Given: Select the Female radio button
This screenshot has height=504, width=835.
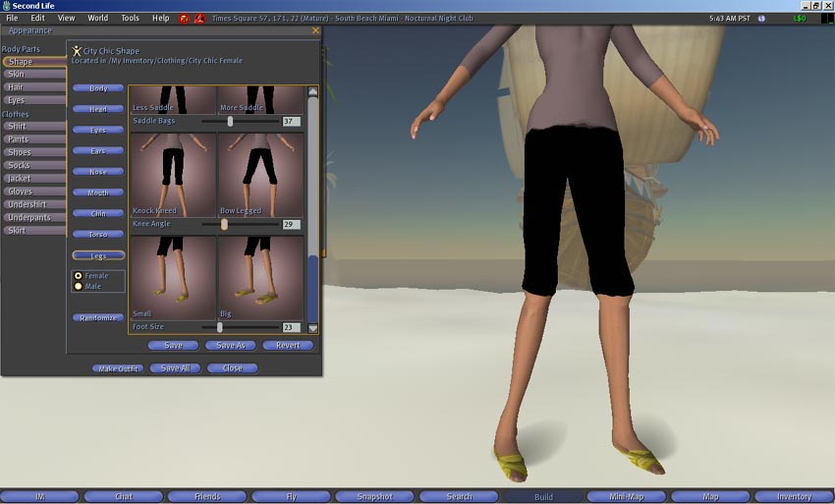Looking at the screenshot, I should pos(79,276).
